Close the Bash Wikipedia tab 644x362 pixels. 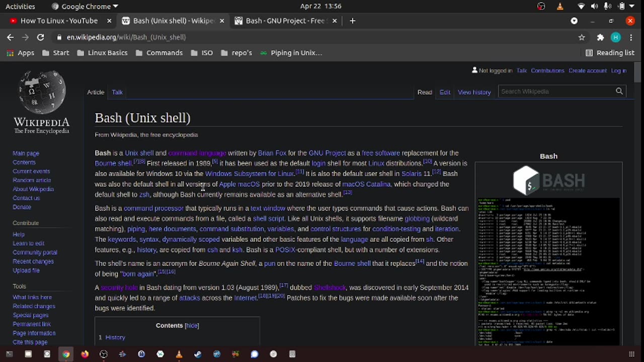[x=222, y=21]
